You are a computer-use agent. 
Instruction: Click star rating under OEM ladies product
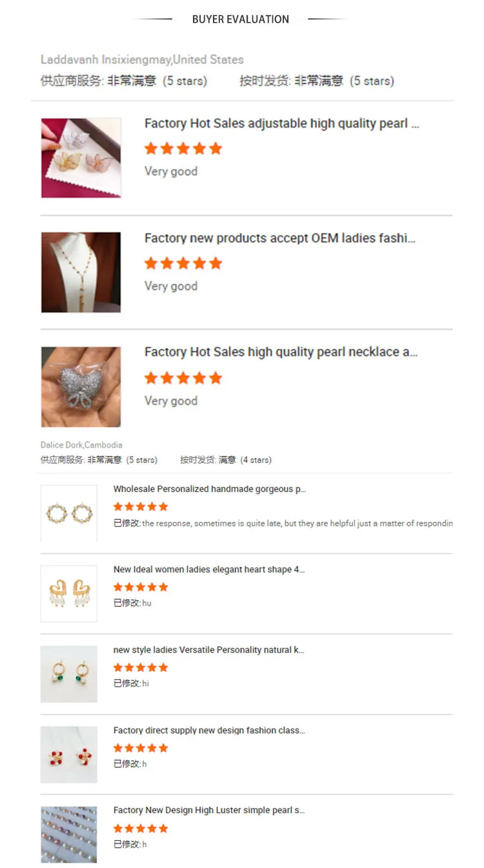click(183, 263)
